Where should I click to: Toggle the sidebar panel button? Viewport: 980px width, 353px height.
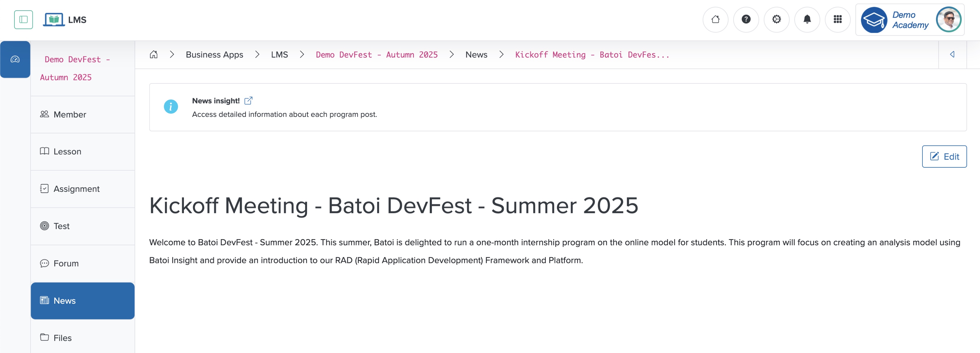pyautogui.click(x=23, y=19)
